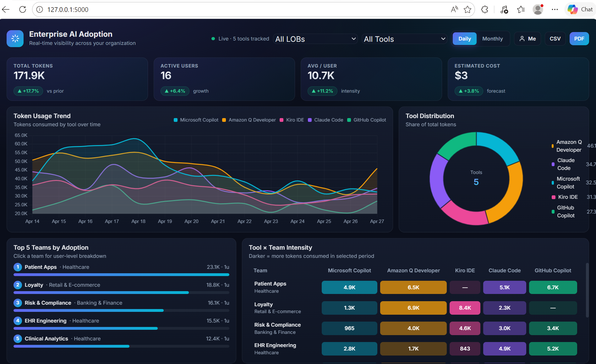The width and height of the screenshot is (596, 364).
Task: Click the intensity table vertical scrollbar
Action: click(587, 291)
